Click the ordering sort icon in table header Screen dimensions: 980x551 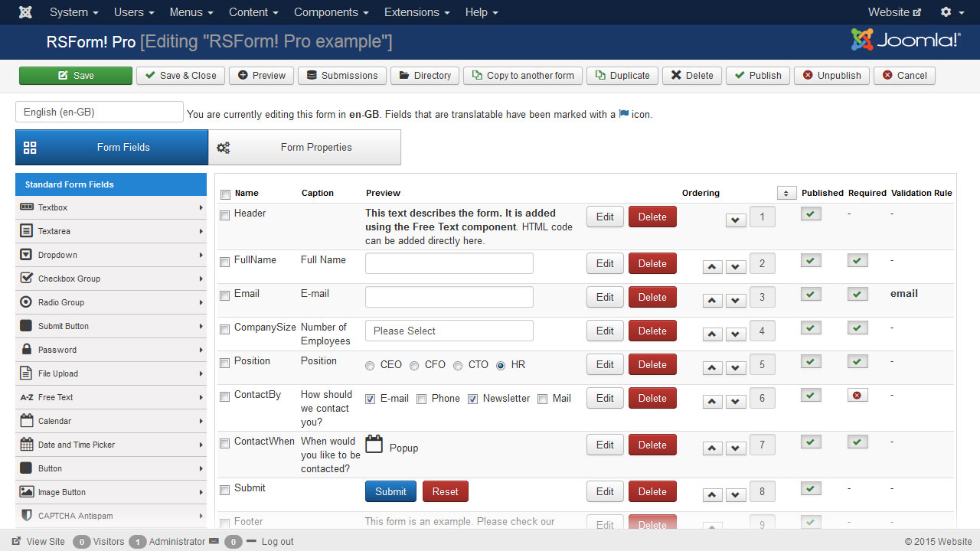[786, 194]
